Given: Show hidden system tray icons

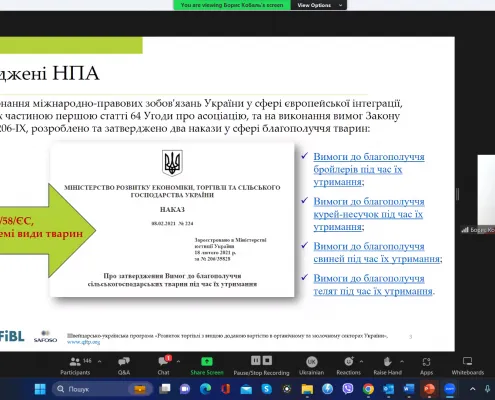Looking at the screenshot, I should coord(472,389).
